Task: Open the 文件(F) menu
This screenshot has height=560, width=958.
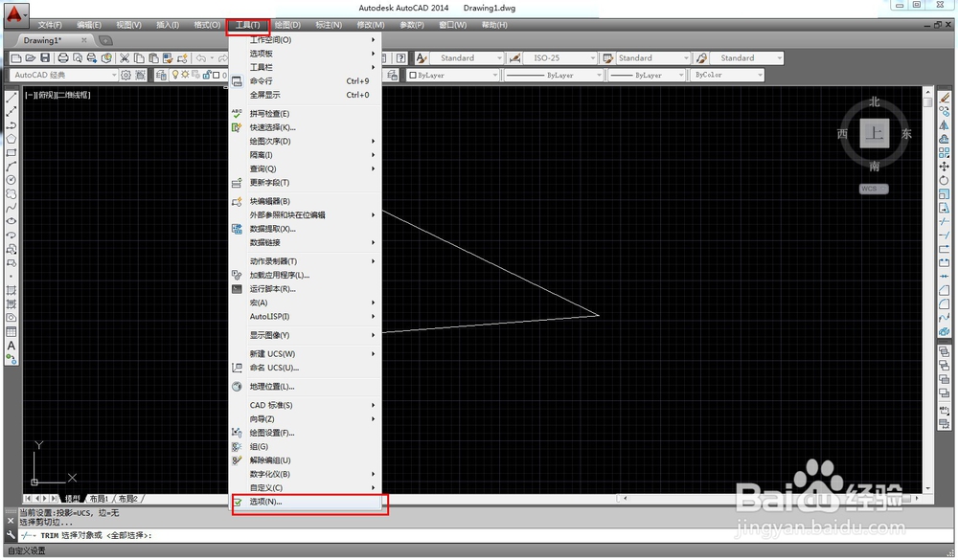Action: pos(50,25)
